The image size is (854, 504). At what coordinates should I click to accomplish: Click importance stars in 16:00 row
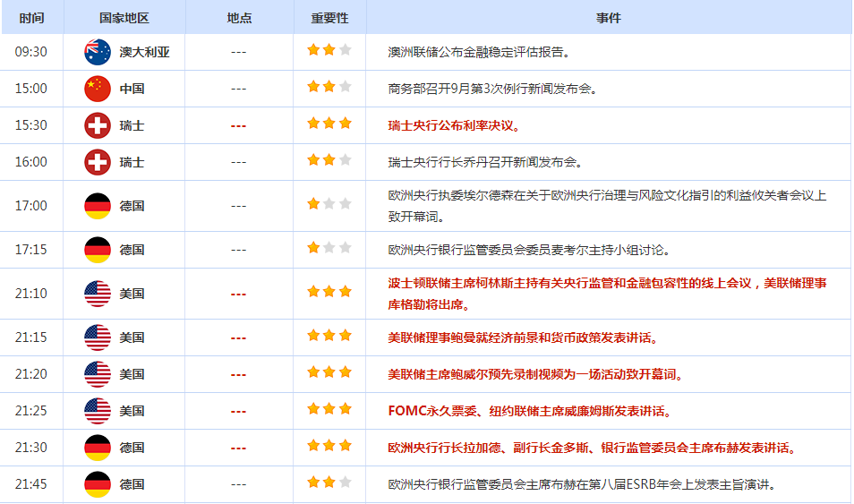pyautogui.click(x=329, y=160)
